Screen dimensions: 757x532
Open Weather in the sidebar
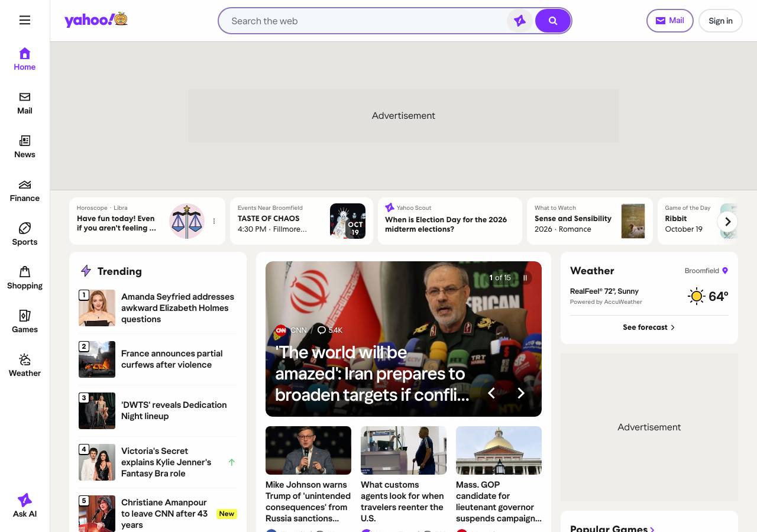click(x=25, y=365)
